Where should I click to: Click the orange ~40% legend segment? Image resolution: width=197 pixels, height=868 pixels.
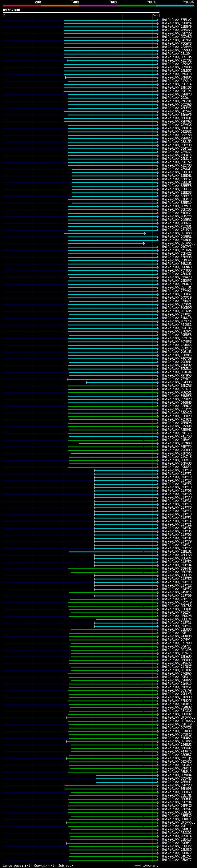pyautogui.click(x=60, y=6)
